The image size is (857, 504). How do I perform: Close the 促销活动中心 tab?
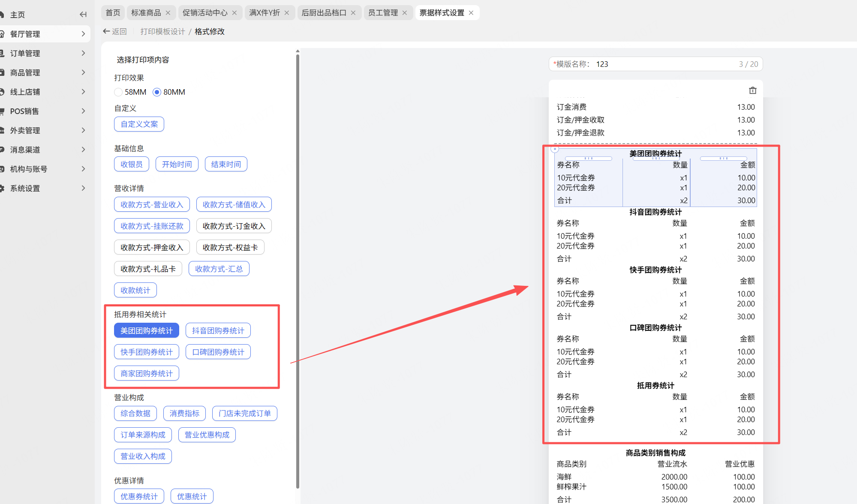(x=235, y=13)
